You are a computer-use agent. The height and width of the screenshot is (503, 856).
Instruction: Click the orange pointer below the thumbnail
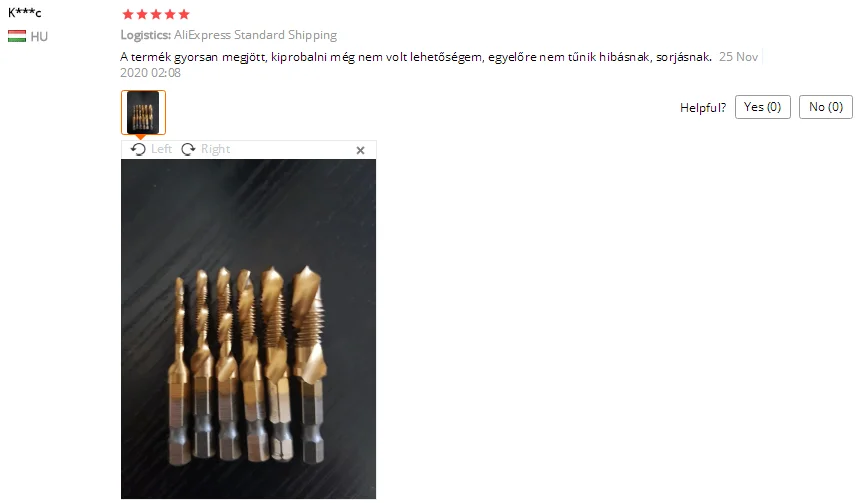click(140, 137)
